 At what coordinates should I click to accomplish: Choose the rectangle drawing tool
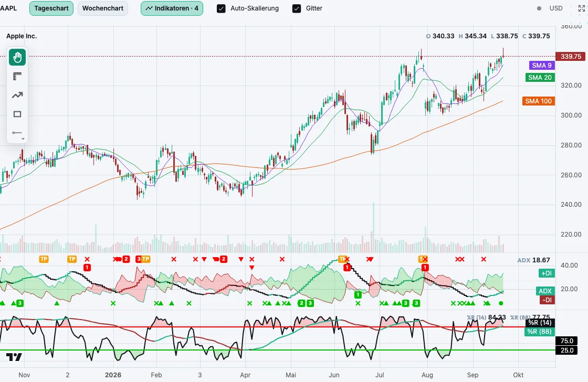pos(17,114)
